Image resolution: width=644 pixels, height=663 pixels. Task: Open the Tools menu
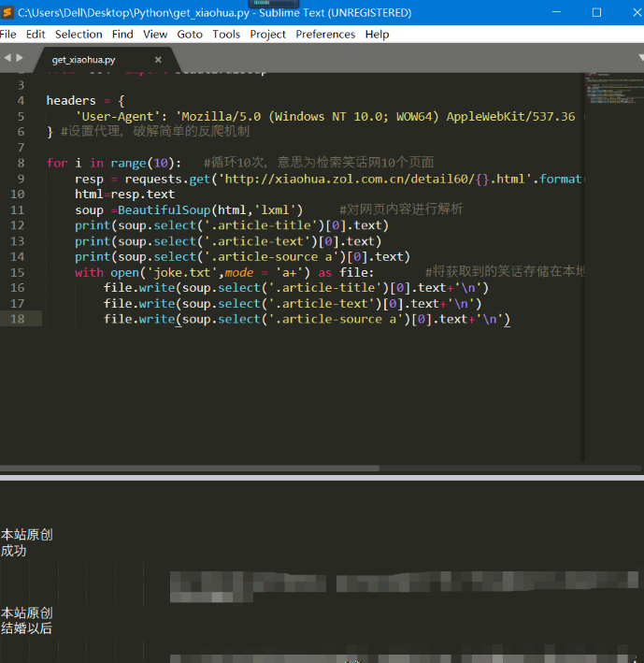click(x=226, y=35)
